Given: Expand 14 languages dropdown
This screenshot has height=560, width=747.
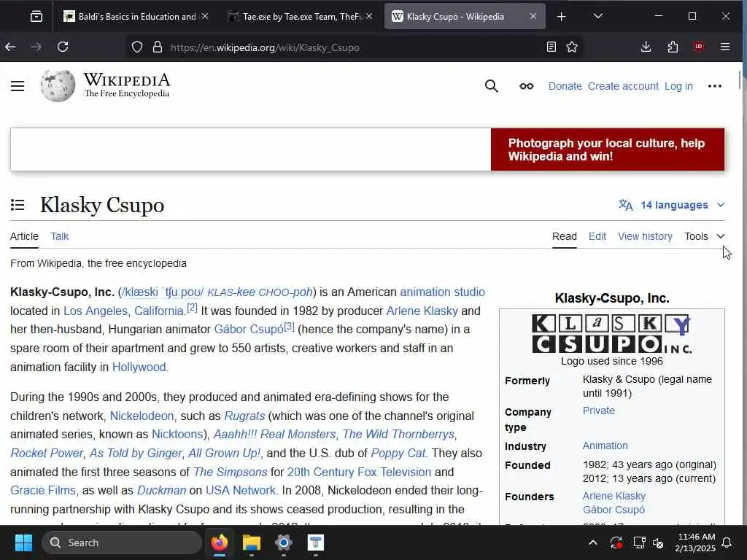Looking at the screenshot, I should pos(672,205).
